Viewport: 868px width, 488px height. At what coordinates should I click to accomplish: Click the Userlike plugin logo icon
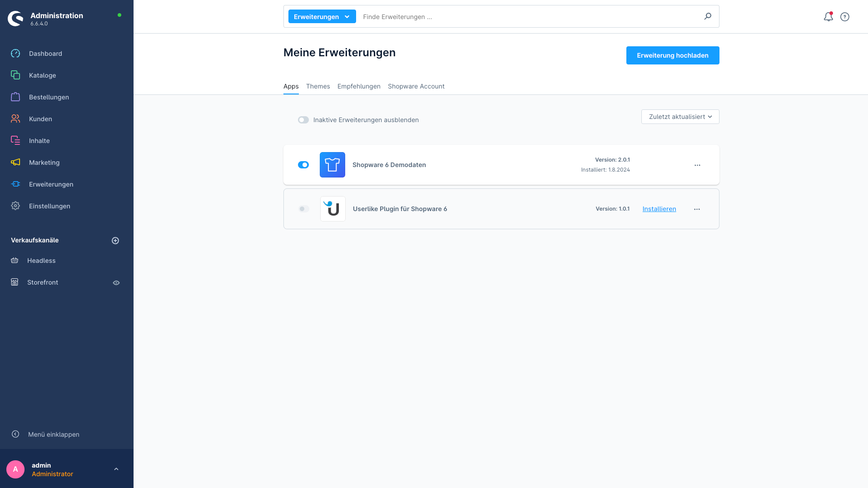pyautogui.click(x=333, y=209)
